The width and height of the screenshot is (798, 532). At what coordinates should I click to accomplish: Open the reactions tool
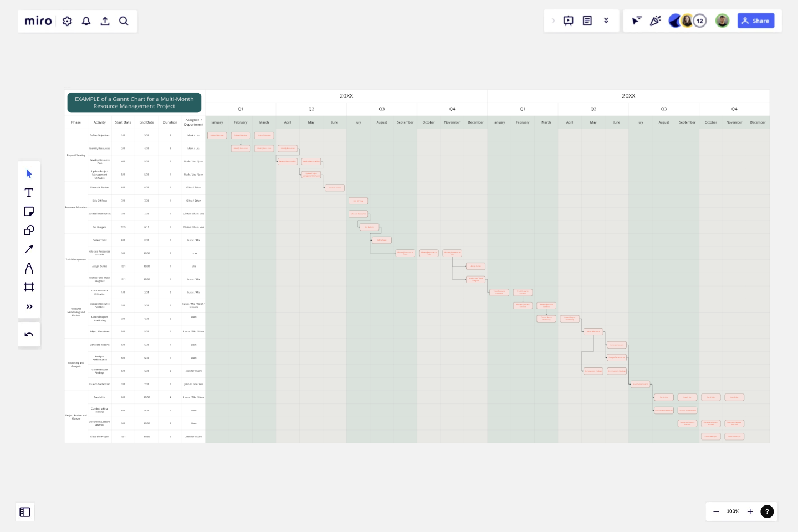coord(656,21)
